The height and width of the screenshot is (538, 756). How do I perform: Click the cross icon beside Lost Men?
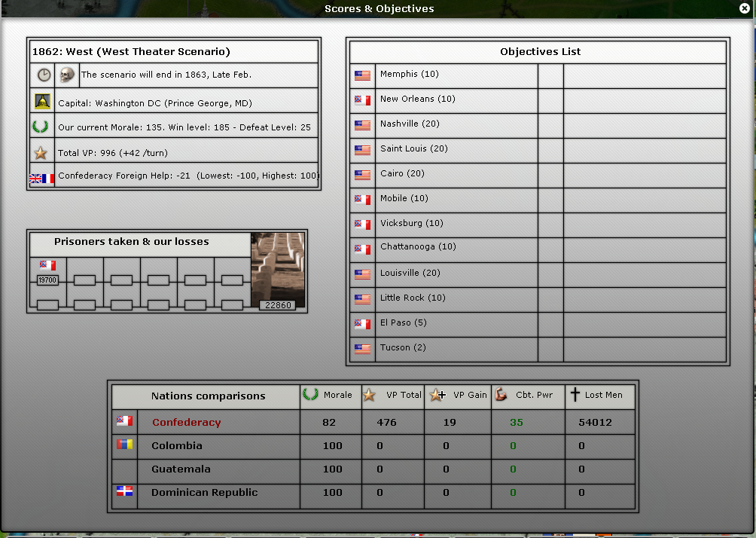pos(575,395)
